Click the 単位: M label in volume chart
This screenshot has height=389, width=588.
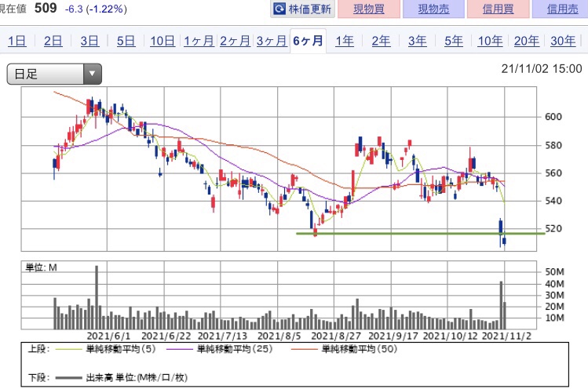pos(42,267)
